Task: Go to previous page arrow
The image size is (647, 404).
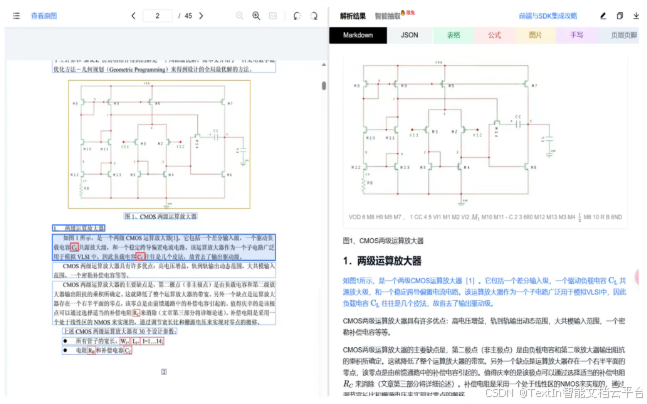Action: (x=133, y=16)
